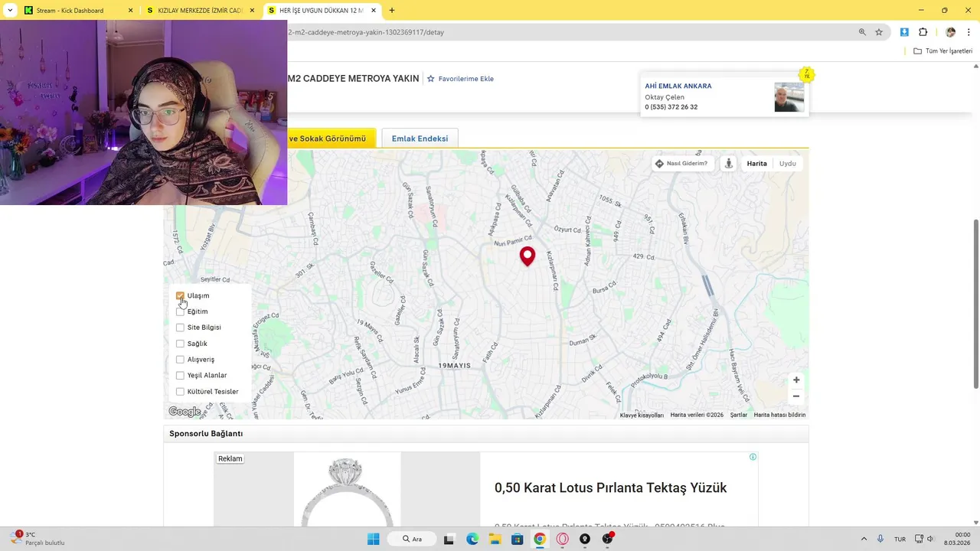Open Opera GX from the taskbar
The width and height of the screenshot is (980, 551).
tap(563, 539)
